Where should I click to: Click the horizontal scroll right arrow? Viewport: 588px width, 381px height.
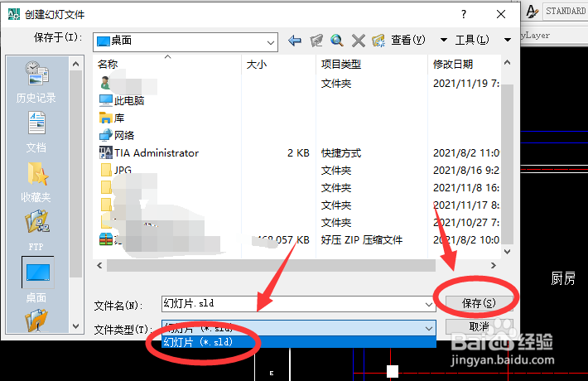[494, 266]
